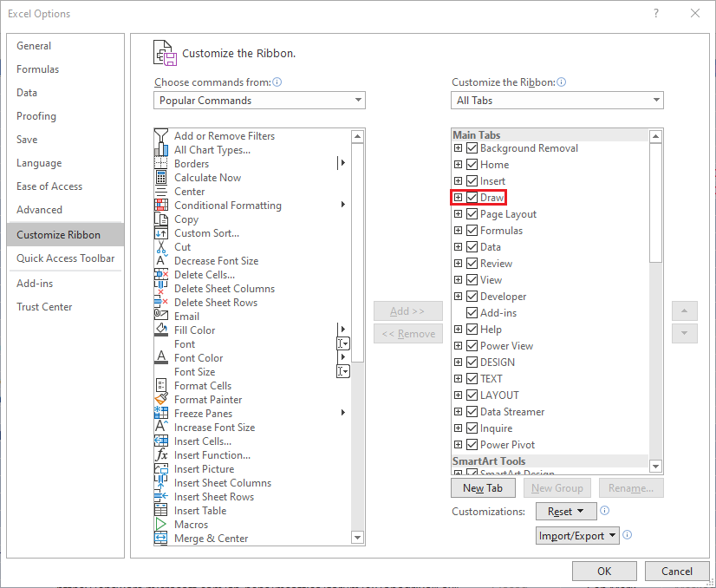Click the Move Up arrow button
The width and height of the screenshot is (716, 588).
tap(685, 311)
